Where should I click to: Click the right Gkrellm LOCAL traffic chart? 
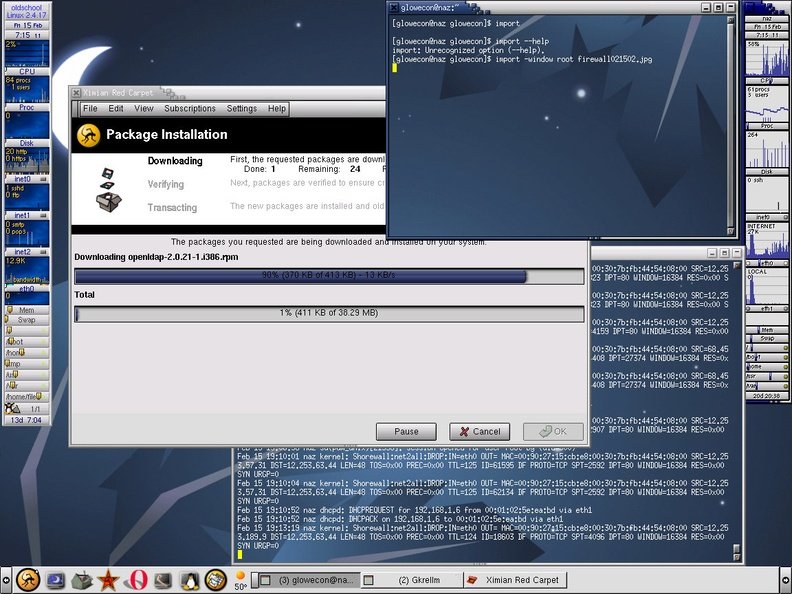pos(767,286)
